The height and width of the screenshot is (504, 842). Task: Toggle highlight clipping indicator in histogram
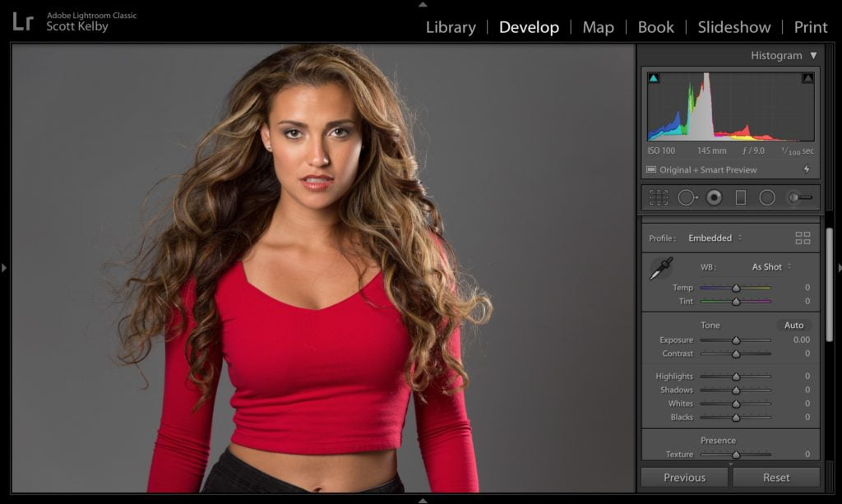click(x=807, y=78)
